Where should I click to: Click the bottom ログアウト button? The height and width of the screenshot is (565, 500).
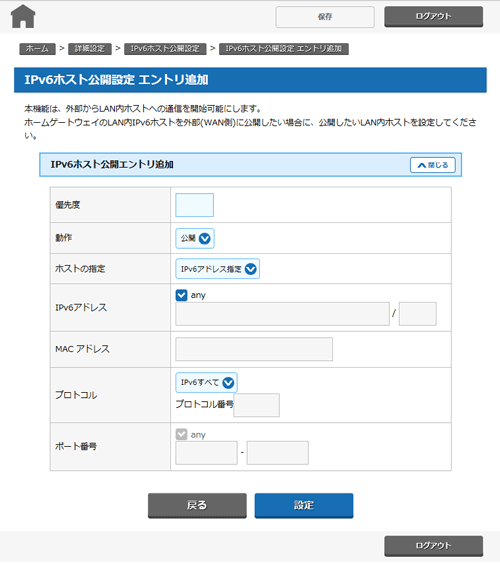(433, 546)
